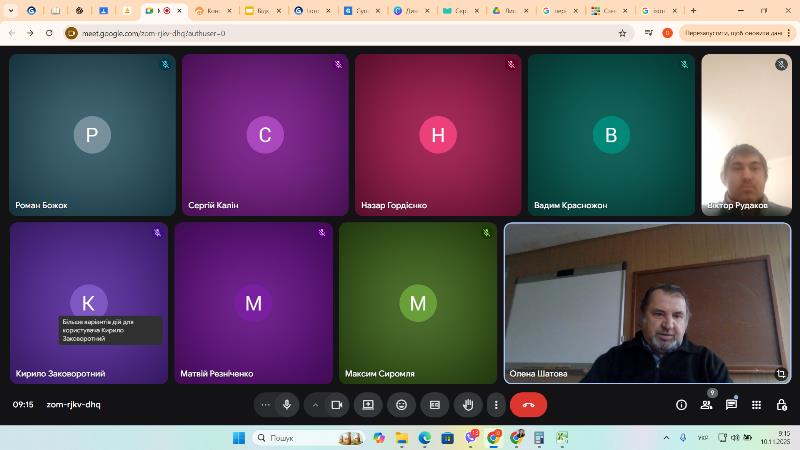The height and width of the screenshot is (450, 800).
Task: Start presenting your screen
Action: [368, 405]
